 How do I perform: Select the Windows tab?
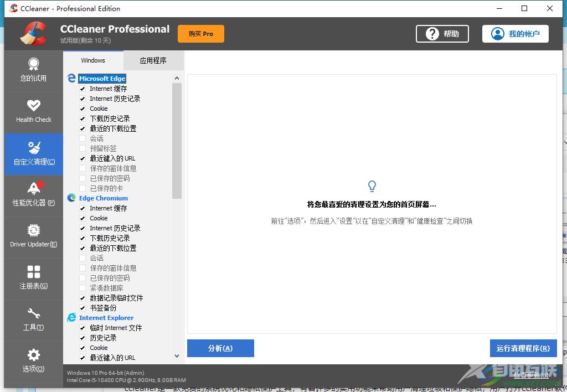[x=93, y=60]
